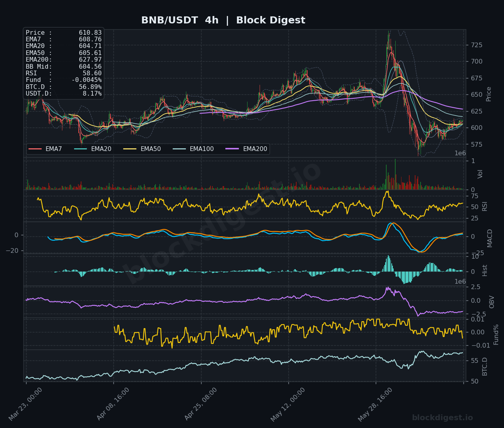Click the chart title BNB/USDT 4h Block Digest
The image size is (504, 428).
click(x=223, y=20)
